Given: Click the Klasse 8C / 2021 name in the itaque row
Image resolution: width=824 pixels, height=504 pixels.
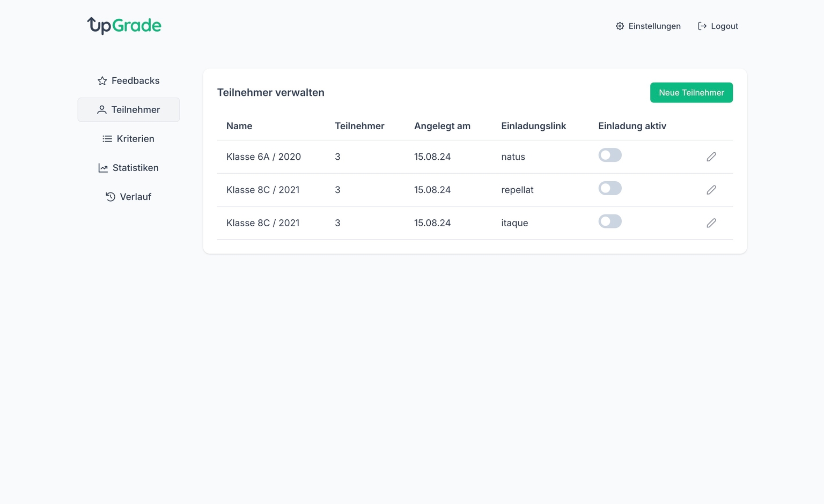Looking at the screenshot, I should tap(263, 223).
